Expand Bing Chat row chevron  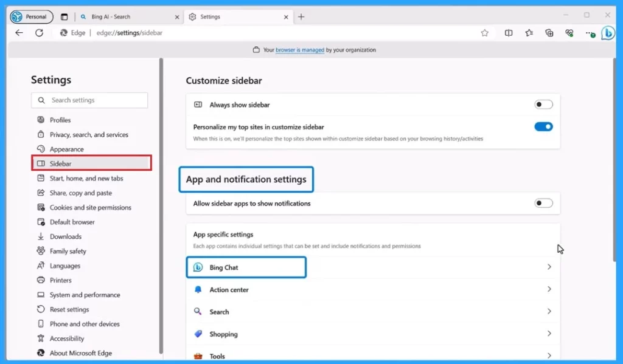pyautogui.click(x=549, y=267)
